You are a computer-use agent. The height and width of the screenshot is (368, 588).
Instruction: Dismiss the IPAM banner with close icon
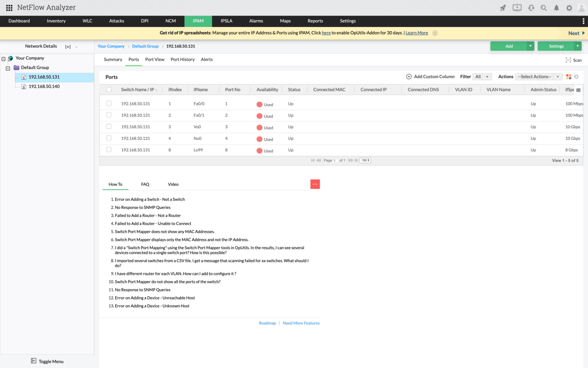[x=435, y=33]
